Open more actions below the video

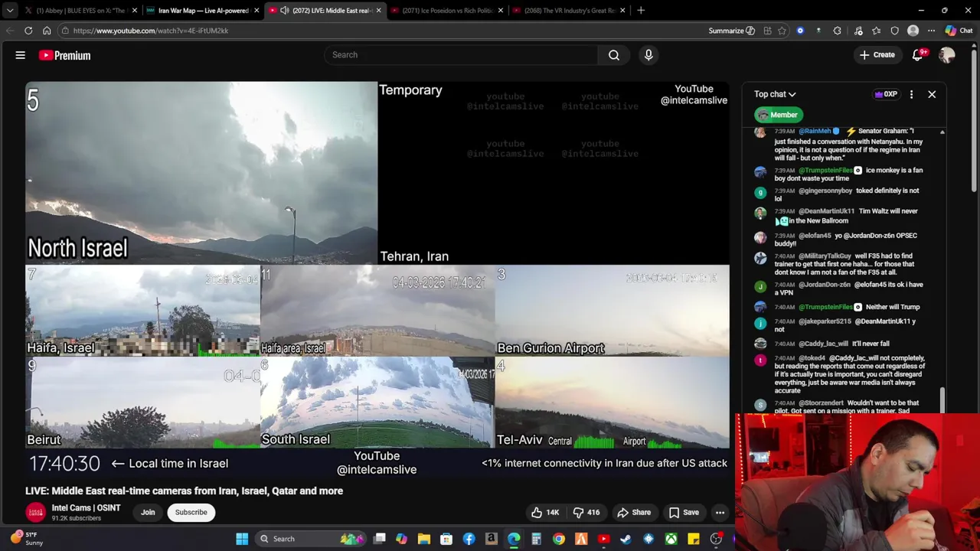tap(720, 513)
